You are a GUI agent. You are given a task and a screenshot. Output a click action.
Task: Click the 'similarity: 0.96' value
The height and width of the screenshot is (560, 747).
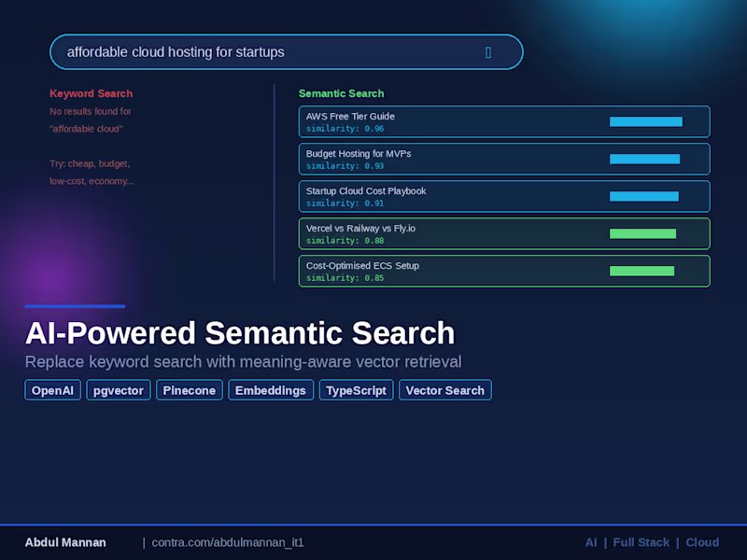[x=345, y=129]
